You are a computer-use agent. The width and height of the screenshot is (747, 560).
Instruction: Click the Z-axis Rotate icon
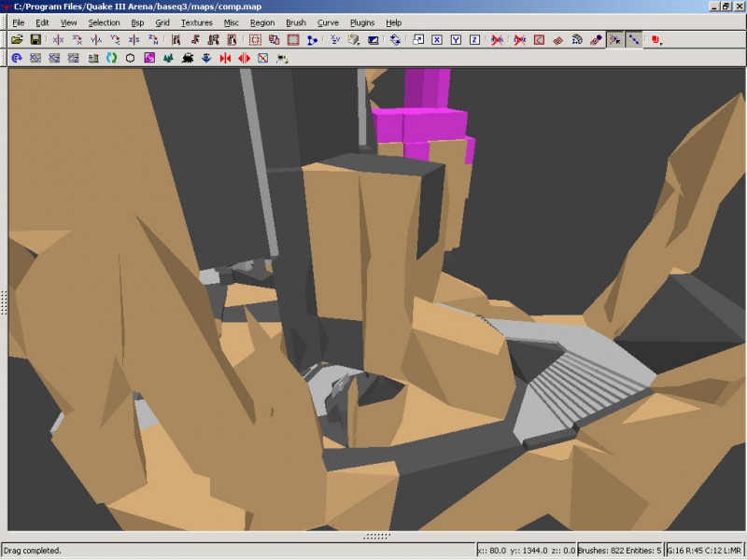click(x=153, y=40)
